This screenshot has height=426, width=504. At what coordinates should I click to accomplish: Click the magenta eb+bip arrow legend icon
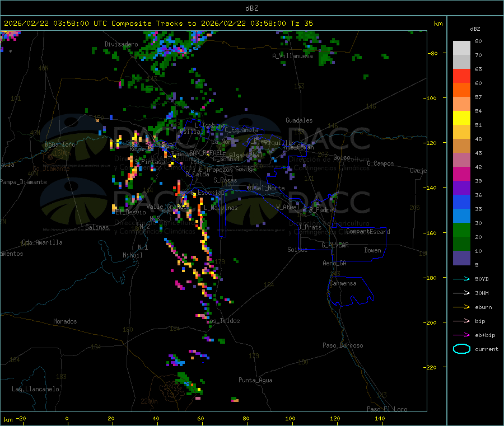tap(461, 335)
